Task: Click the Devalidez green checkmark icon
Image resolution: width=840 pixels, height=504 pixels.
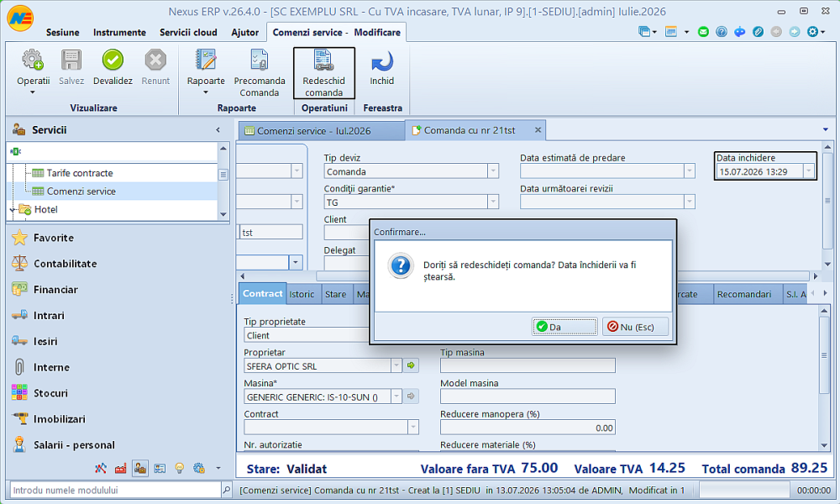Action: coord(113,60)
